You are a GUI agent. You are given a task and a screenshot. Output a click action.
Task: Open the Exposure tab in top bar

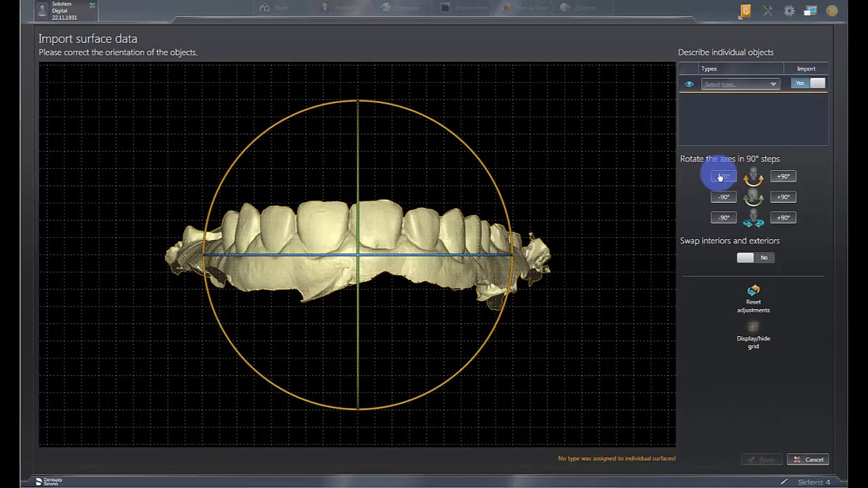coord(400,7)
